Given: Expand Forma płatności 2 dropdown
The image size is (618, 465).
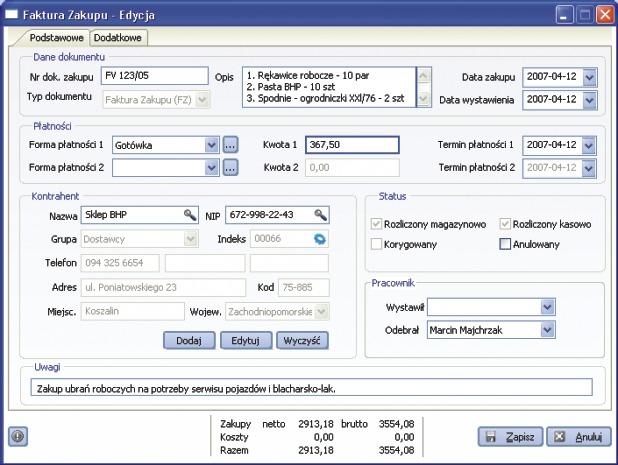Looking at the screenshot, I should point(212,168).
